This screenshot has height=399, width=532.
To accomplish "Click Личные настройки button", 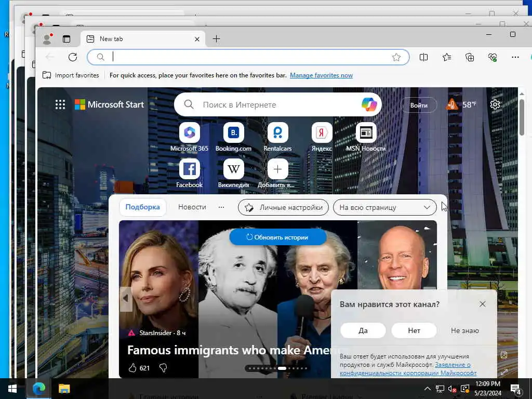I will [283, 207].
